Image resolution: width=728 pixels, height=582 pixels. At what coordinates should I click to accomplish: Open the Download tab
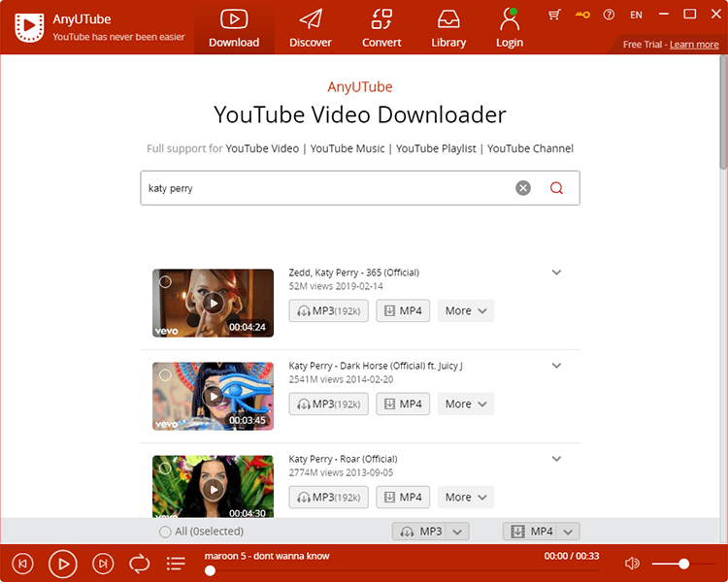(234, 28)
